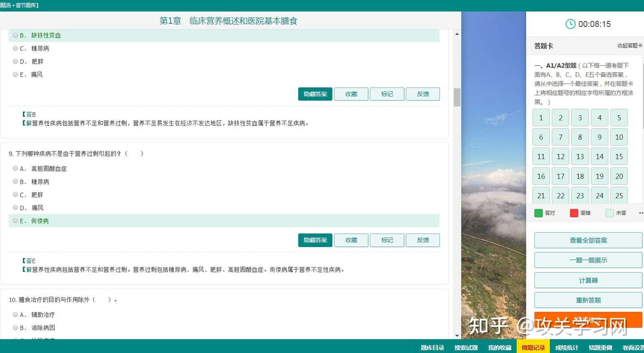Jump to question 9 on answer card
The image size is (644, 353).
click(600, 137)
